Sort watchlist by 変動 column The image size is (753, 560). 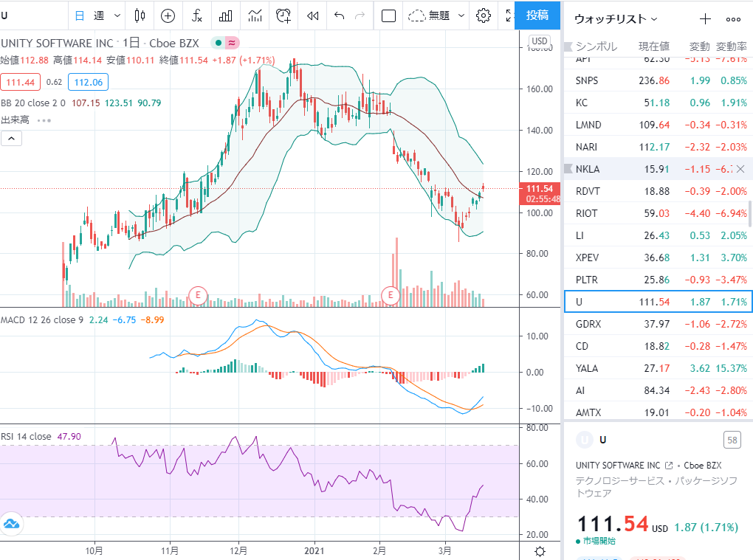pos(699,46)
